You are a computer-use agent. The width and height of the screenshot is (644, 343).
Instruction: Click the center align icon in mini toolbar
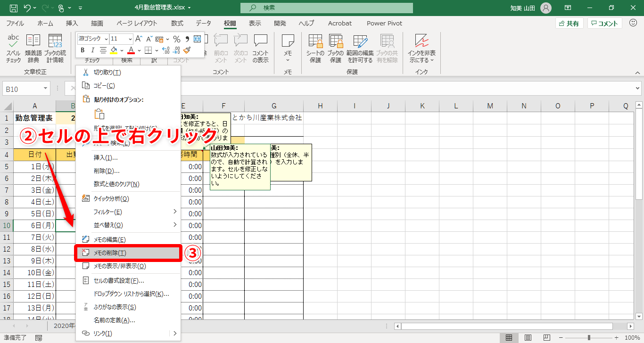(103, 50)
